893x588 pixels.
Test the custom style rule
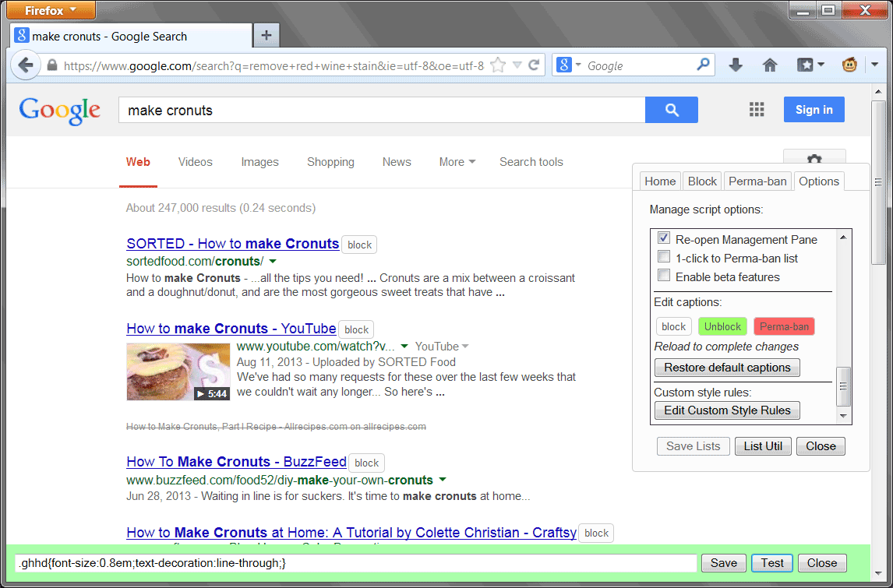(x=772, y=563)
